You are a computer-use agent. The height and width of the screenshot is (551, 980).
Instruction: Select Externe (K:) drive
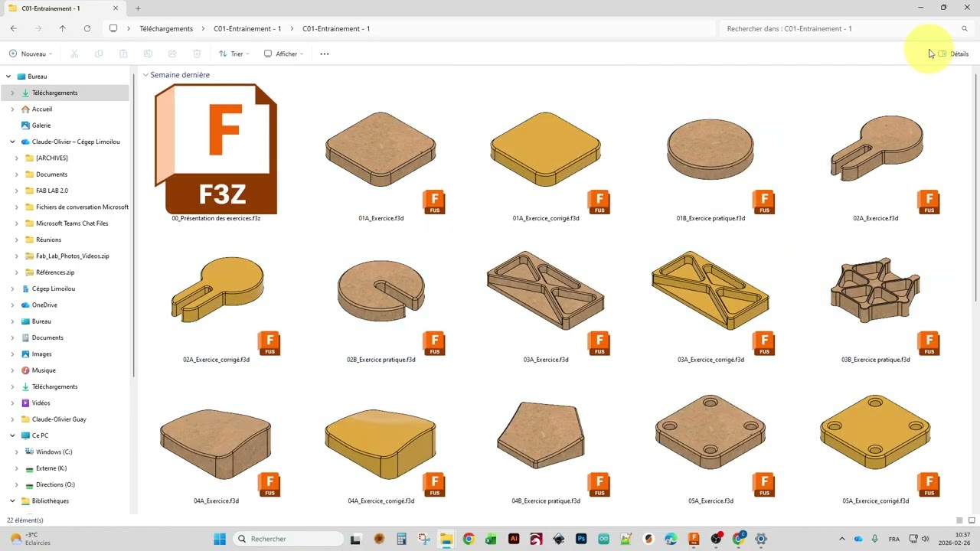coord(51,468)
